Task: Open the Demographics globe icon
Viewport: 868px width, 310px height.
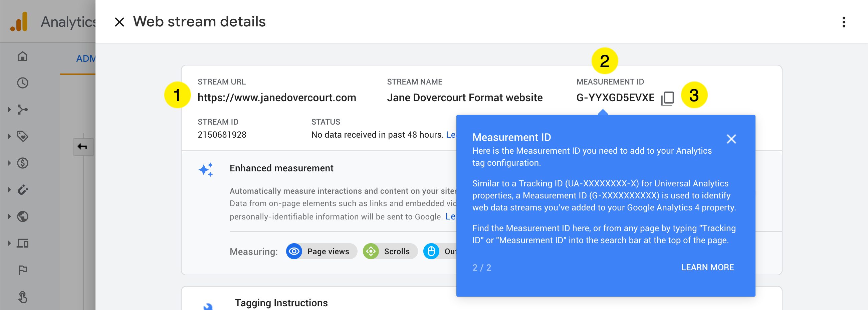Action: pyautogui.click(x=23, y=216)
